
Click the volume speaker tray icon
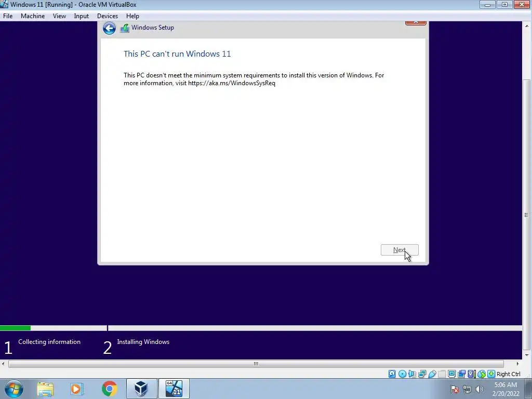(x=480, y=389)
